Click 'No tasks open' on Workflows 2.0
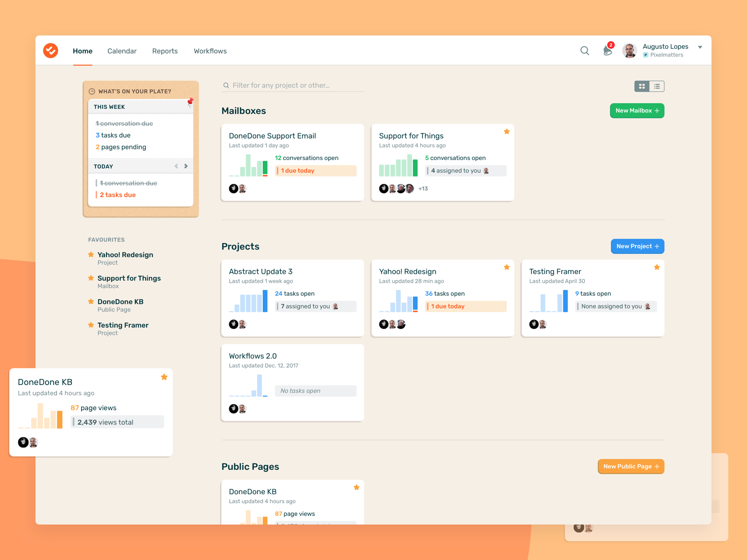This screenshot has width=747, height=560. pyautogui.click(x=316, y=391)
